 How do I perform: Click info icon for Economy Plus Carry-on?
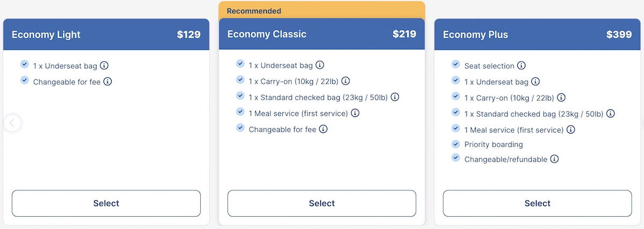[561, 98]
